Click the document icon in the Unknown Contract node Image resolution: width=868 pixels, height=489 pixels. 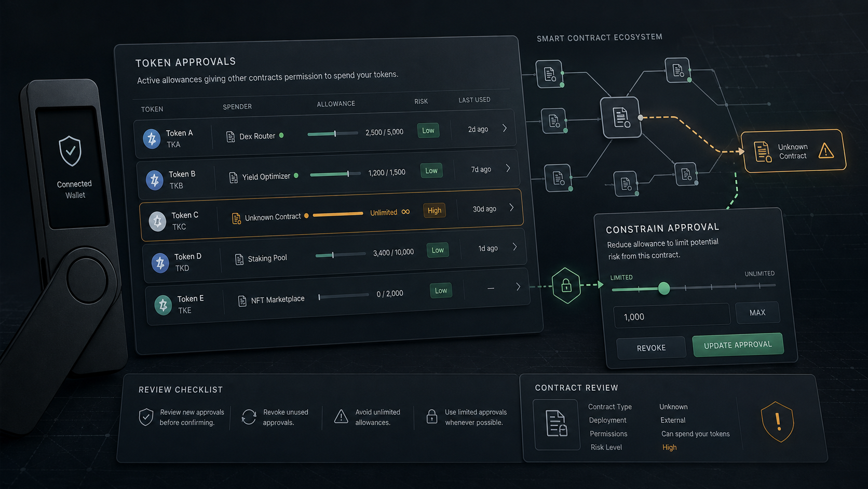point(762,152)
